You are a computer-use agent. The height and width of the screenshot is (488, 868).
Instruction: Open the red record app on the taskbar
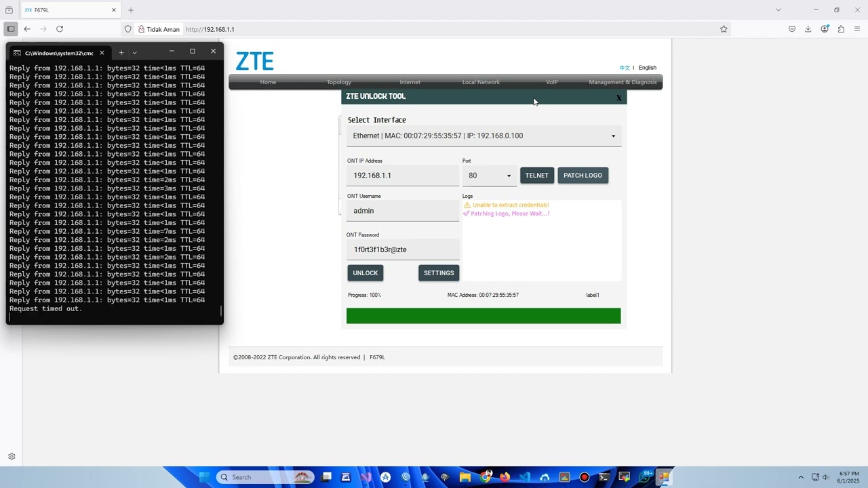(585, 477)
